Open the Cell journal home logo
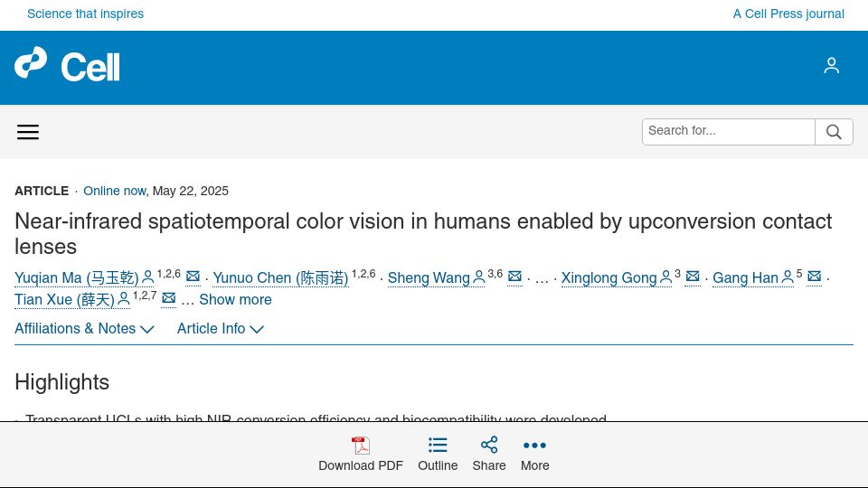868x488 pixels. point(67,65)
